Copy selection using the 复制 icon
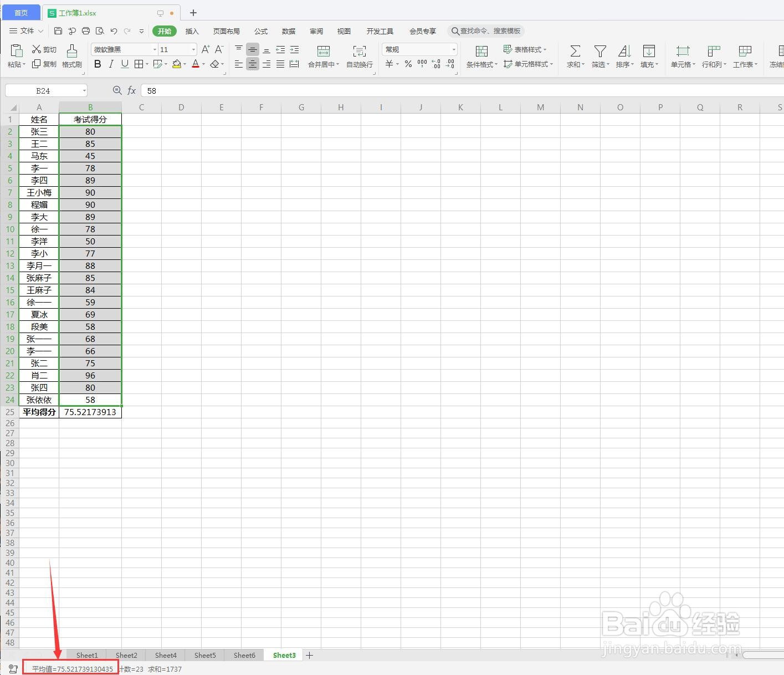Image resolution: width=784 pixels, height=675 pixels. coord(37,64)
